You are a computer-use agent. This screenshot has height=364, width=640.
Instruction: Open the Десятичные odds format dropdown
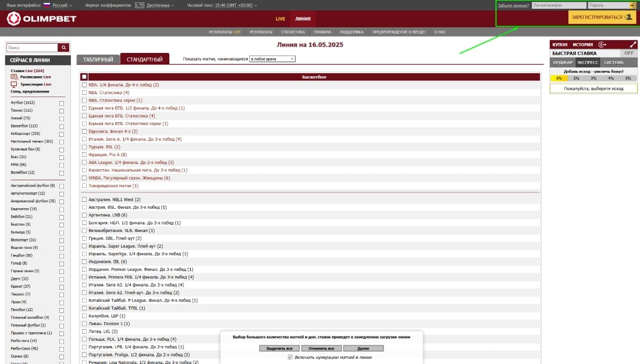click(x=159, y=5)
